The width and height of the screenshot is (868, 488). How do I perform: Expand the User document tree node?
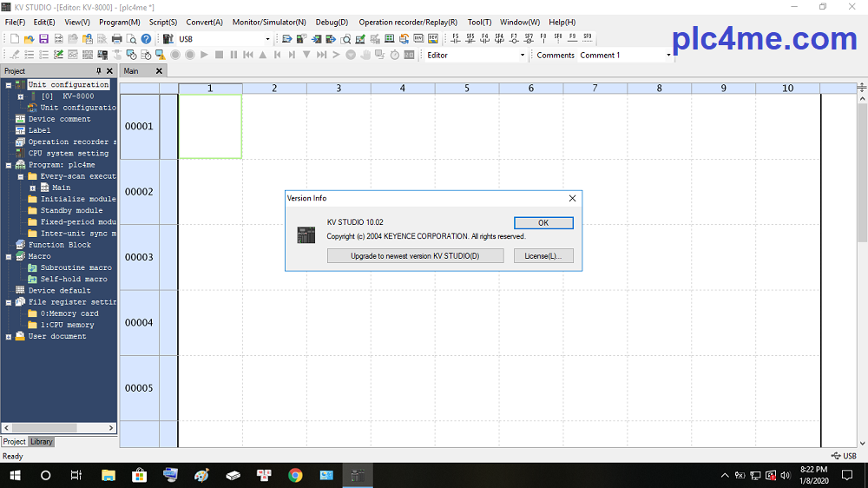click(x=9, y=337)
